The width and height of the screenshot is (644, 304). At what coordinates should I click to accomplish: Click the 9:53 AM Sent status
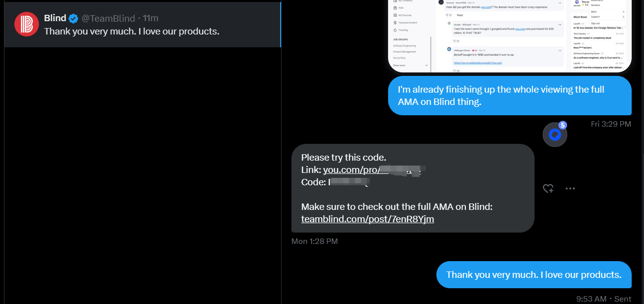pyautogui.click(x=604, y=299)
